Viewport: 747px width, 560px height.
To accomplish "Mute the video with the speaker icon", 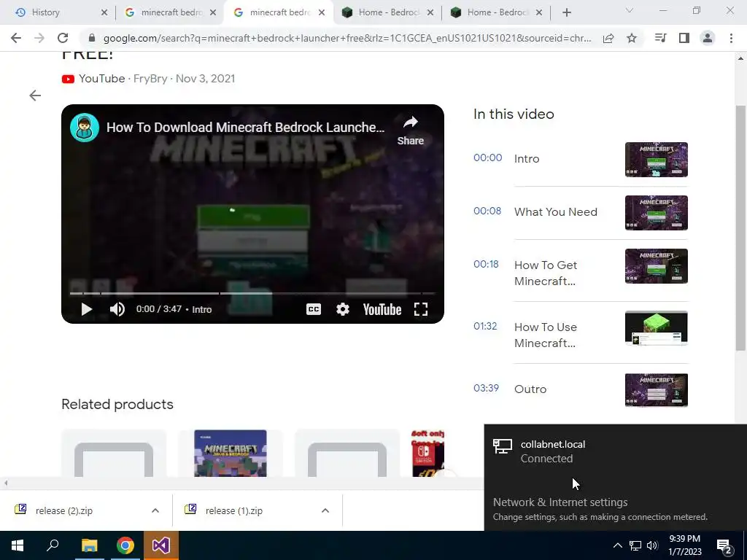I will click(117, 309).
